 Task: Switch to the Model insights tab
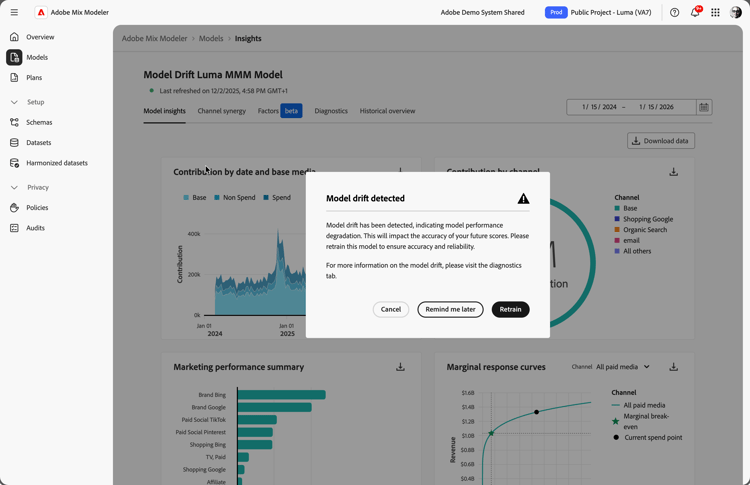(165, 111)
